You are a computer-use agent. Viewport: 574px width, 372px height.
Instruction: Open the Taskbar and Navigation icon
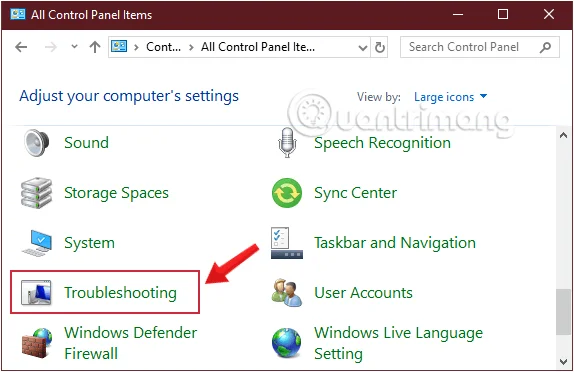(x=287, y=243)
